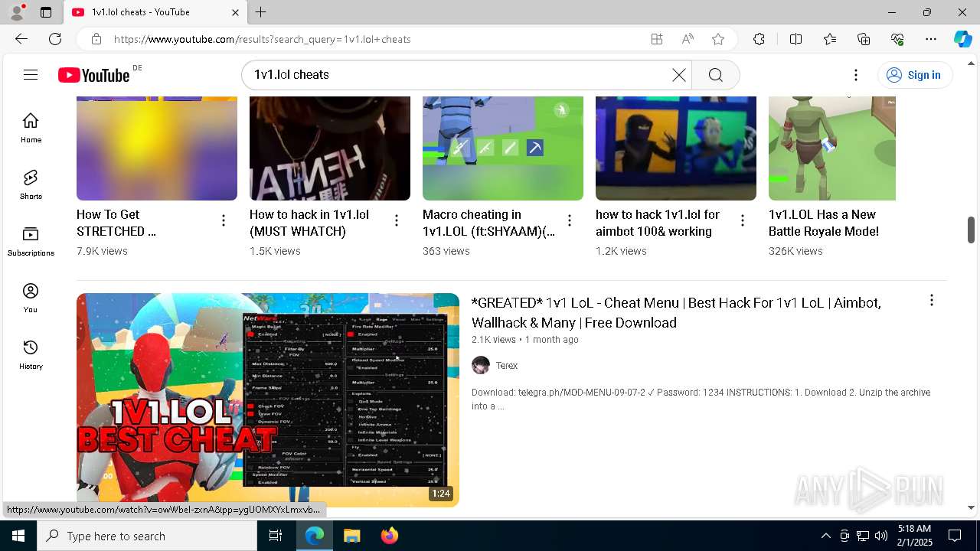Open Task View on taskbar

pyautogui.click(x=276, y=536)
